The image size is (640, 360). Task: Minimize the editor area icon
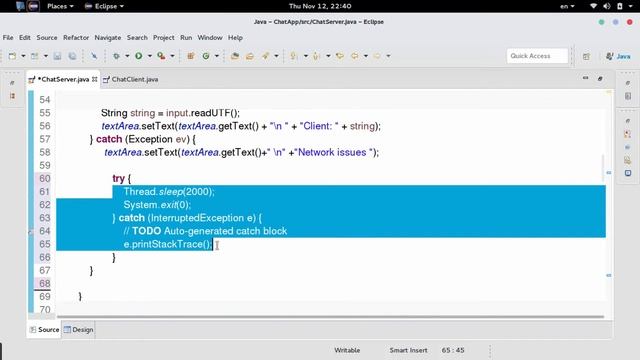point(585,78)
